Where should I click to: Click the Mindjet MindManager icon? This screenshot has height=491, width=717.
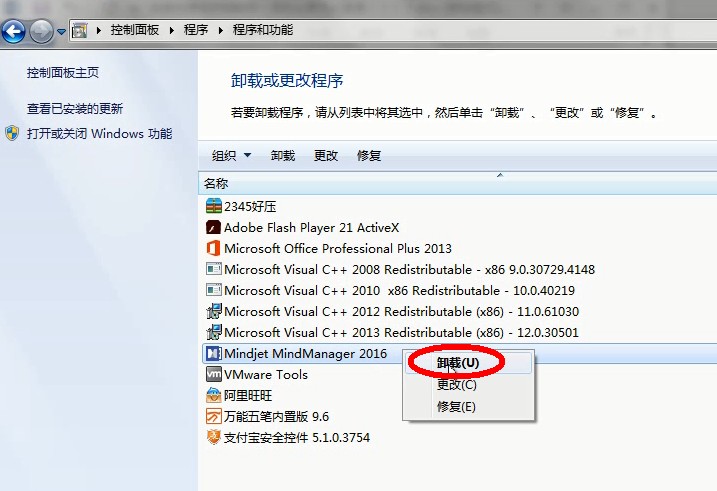pyautogui.click(x=214, y=353)
